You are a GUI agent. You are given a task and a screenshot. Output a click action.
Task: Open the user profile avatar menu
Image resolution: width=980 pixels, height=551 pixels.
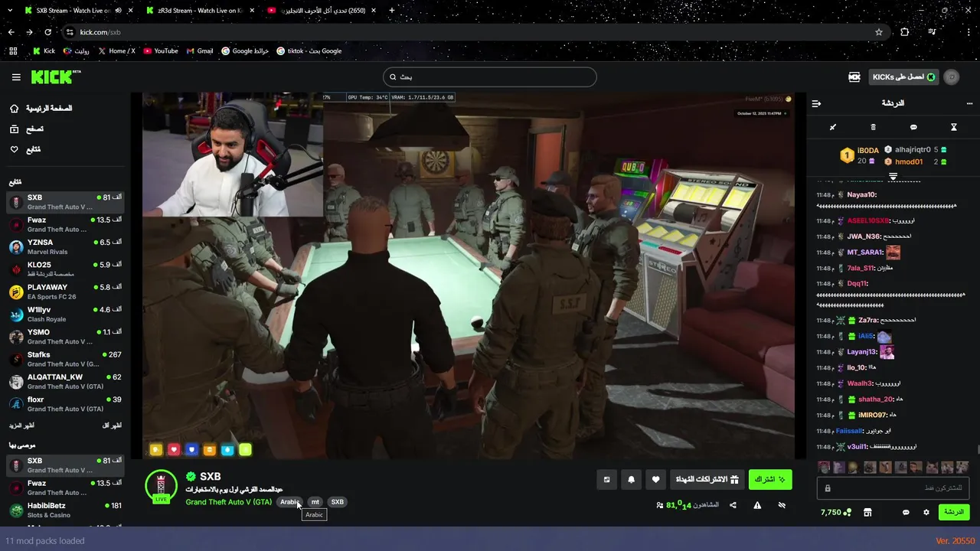coord(952,77)
